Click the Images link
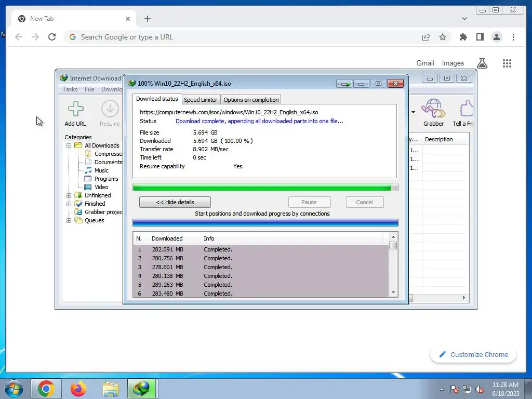The image size is (532, 399). [453, 63]
